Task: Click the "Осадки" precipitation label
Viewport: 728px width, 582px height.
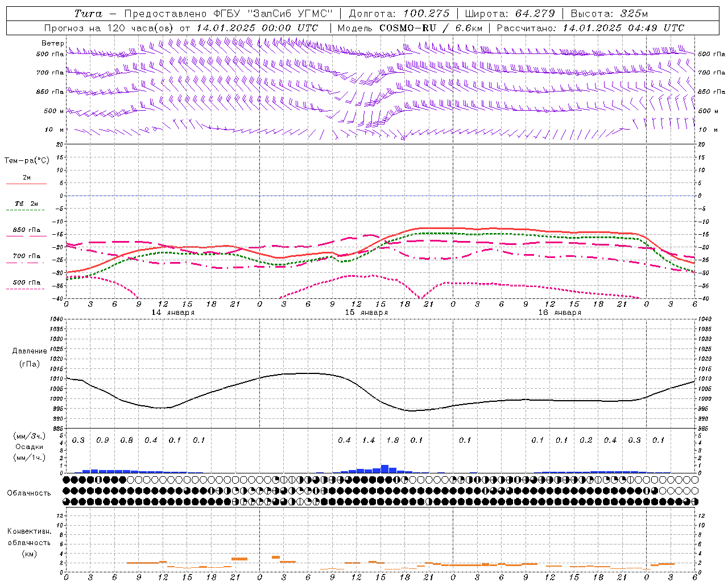Action: 29,447
